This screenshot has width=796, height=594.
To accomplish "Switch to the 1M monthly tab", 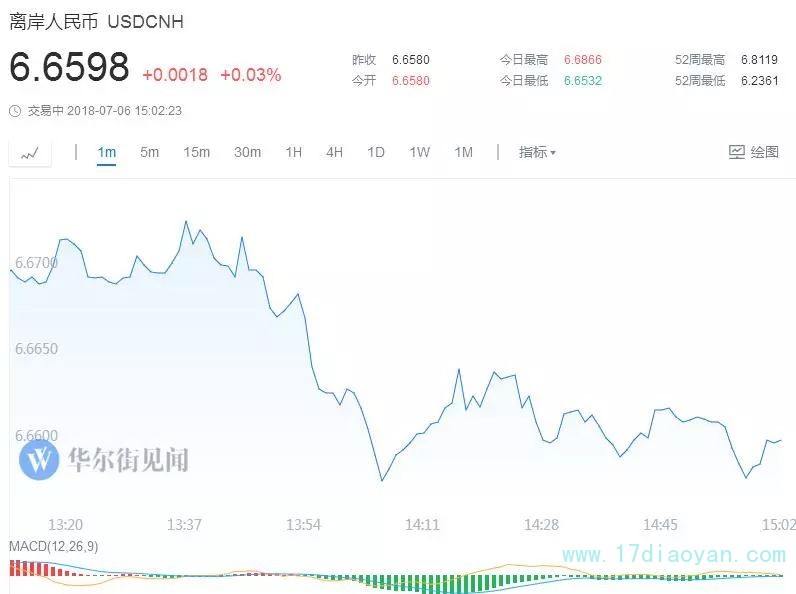I will click(x=463, y=152).
